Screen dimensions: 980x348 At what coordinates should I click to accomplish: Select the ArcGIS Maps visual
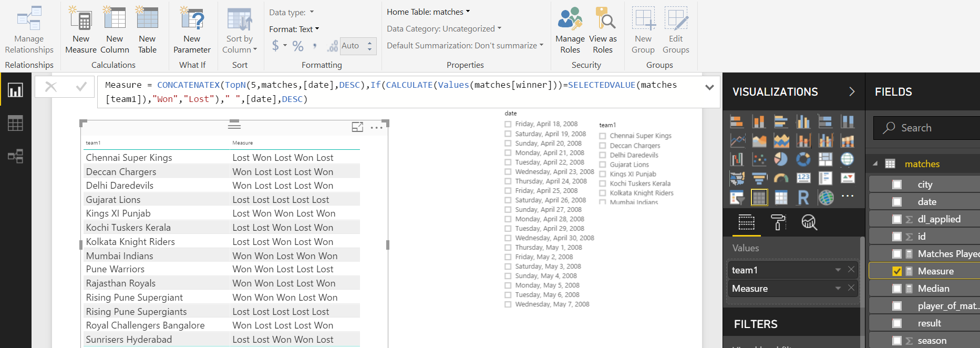coord(825,198)
